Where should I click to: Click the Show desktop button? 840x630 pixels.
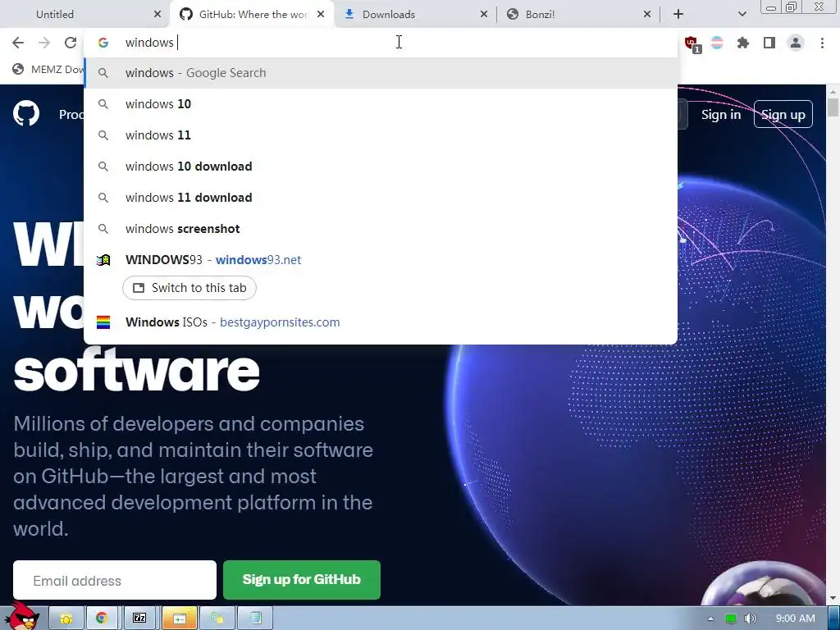point(834,619)
